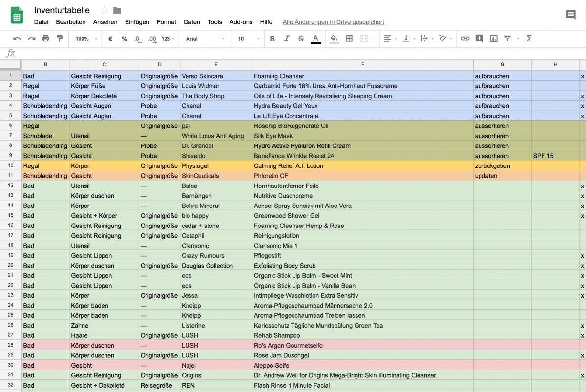The width and height of the screenshot is (586, 392).
Task: Open the Format menu
Action: click(167, 22)
